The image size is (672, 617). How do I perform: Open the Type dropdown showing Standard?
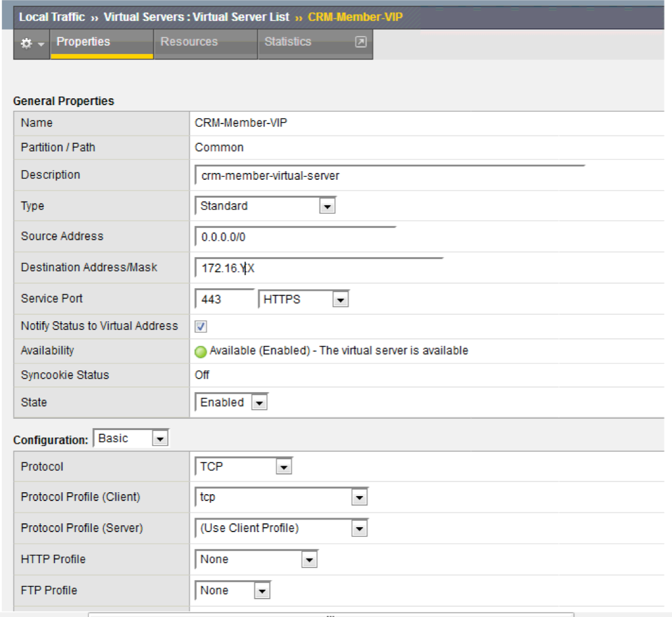tap(328, 206)
